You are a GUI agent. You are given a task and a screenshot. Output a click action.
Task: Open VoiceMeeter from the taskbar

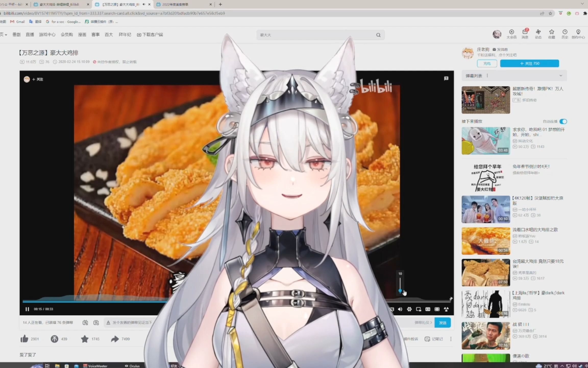point(95,366)
